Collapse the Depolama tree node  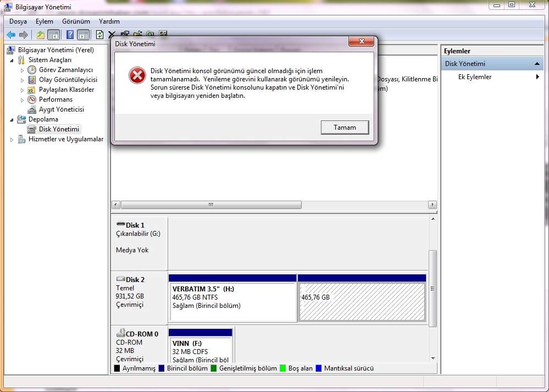pos(12,119)
